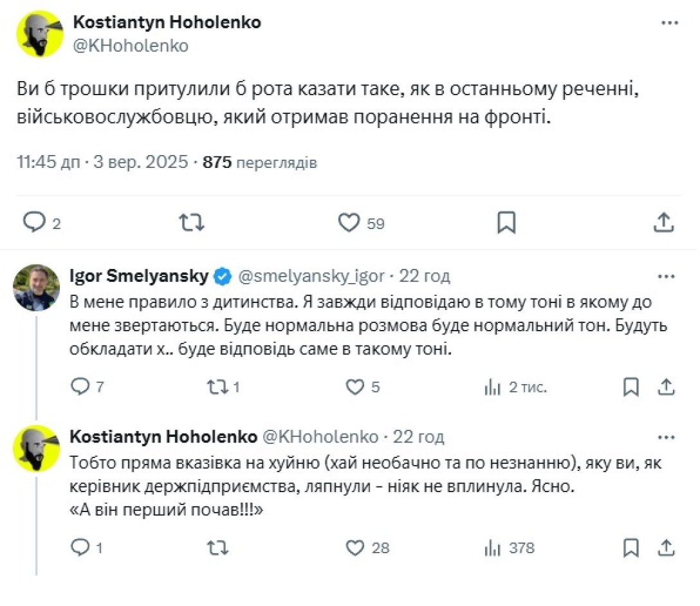Open the @smelyansky_igor profile handle
The height and width of the screenshot is (606, 700).
pos(311,277)
